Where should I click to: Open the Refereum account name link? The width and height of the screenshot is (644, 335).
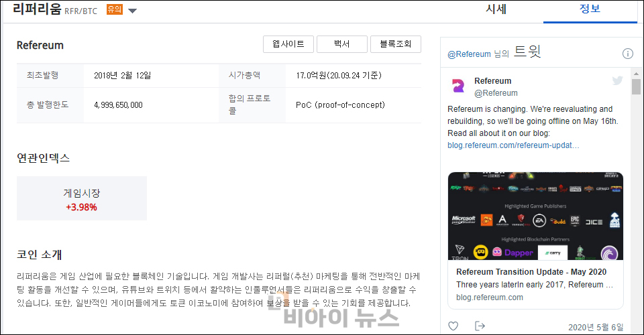[x=493, y=81]
